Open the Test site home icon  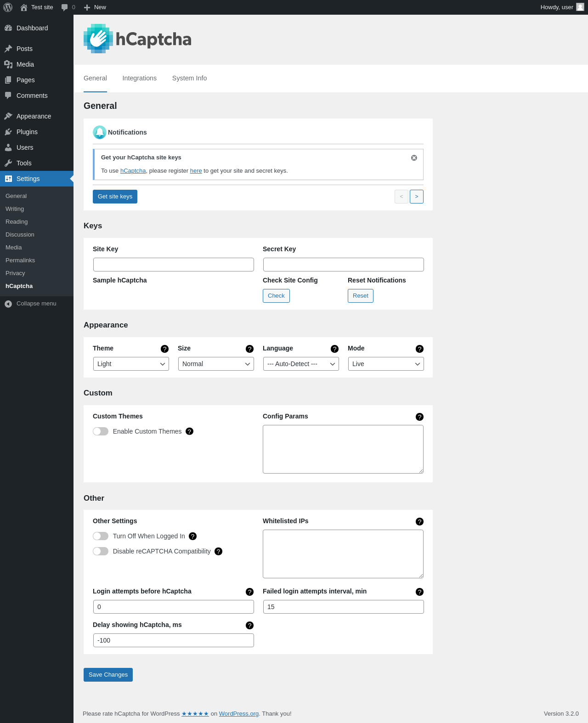coord(24,7)
